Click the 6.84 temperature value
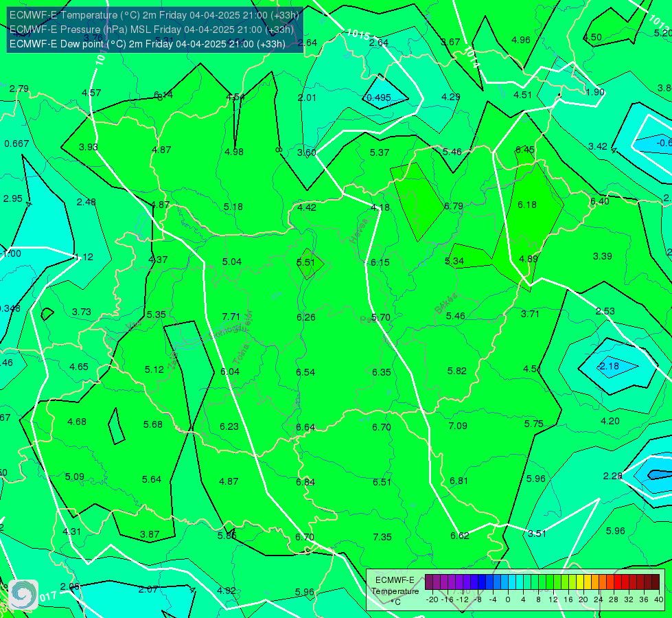The image size is (672, 618). pos(305,482)
